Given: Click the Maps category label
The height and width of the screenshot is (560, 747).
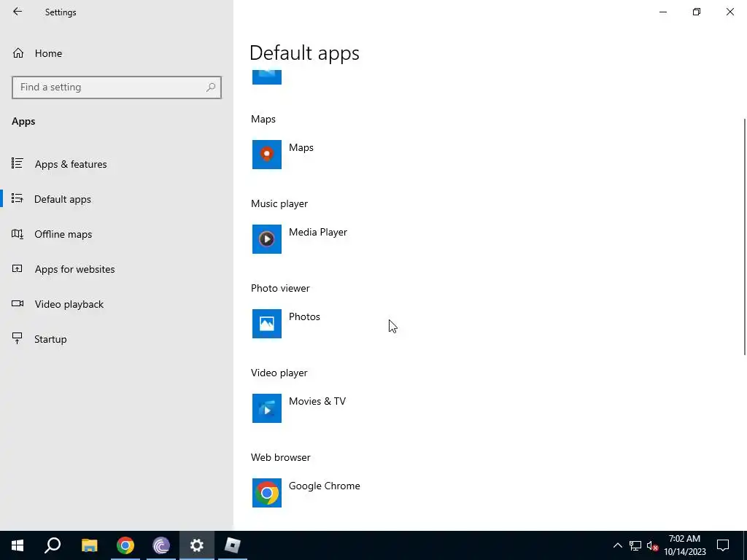Looking at the screenshot, I should (263, 119).
